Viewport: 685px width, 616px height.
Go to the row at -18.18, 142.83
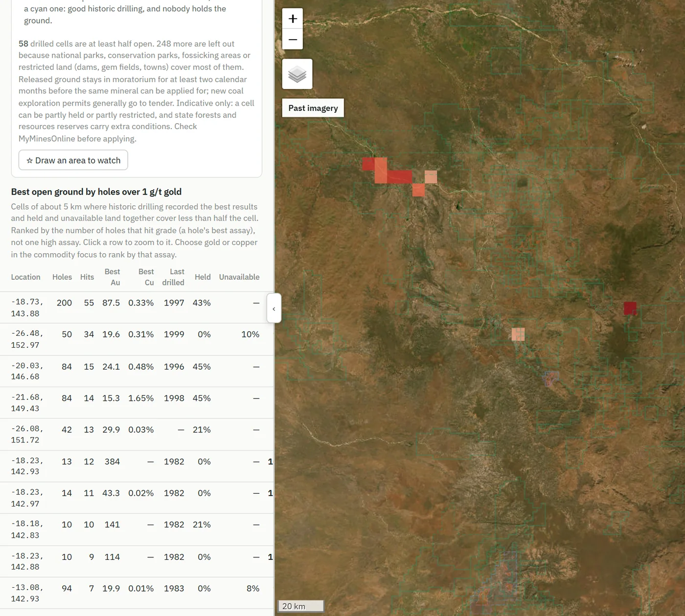(x=137, y=529)
